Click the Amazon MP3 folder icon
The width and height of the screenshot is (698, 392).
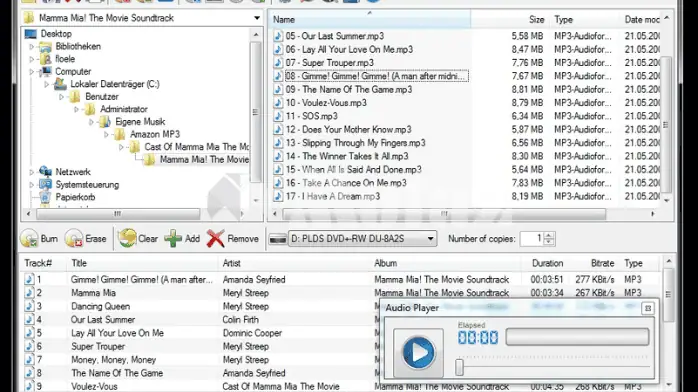(x=119, y=134)
